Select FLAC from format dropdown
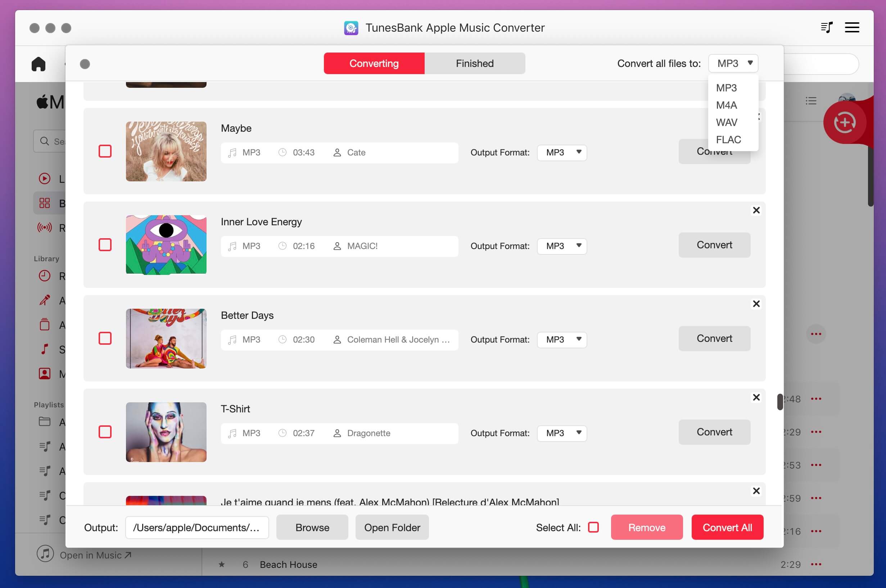 [x=729, y=139]
